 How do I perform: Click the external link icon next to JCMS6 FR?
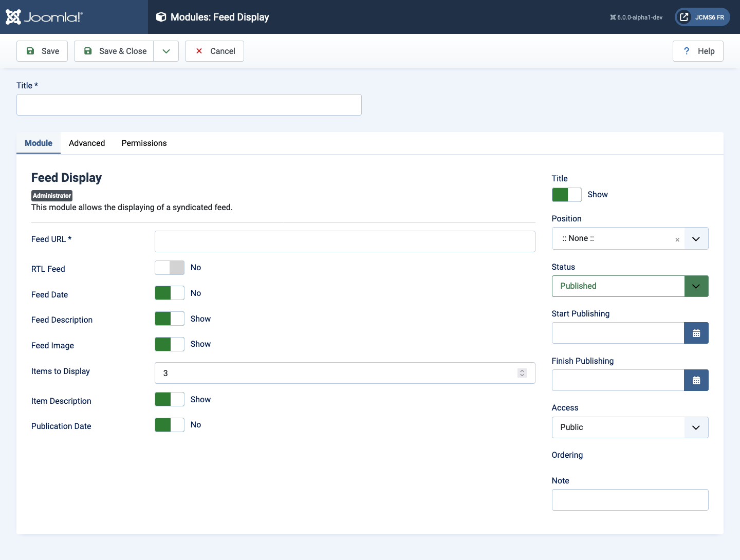pyautogui.click(x=684, y=17)
